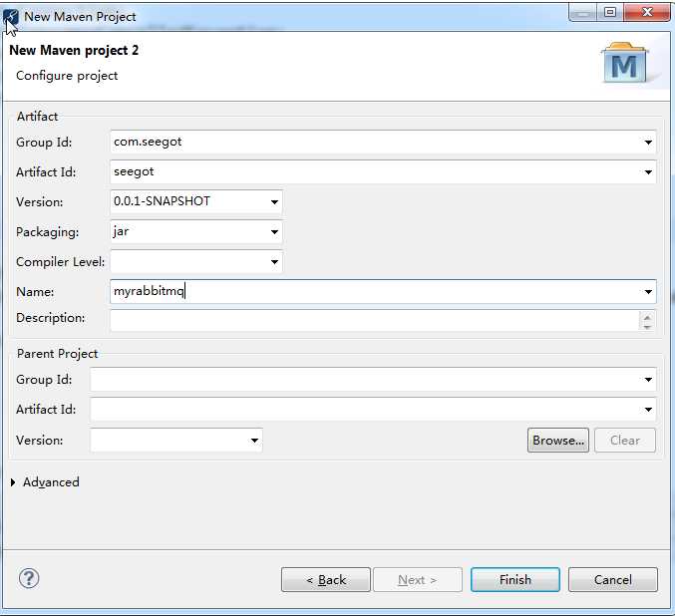Open the Name field dropdown arrow

[648, 292]
